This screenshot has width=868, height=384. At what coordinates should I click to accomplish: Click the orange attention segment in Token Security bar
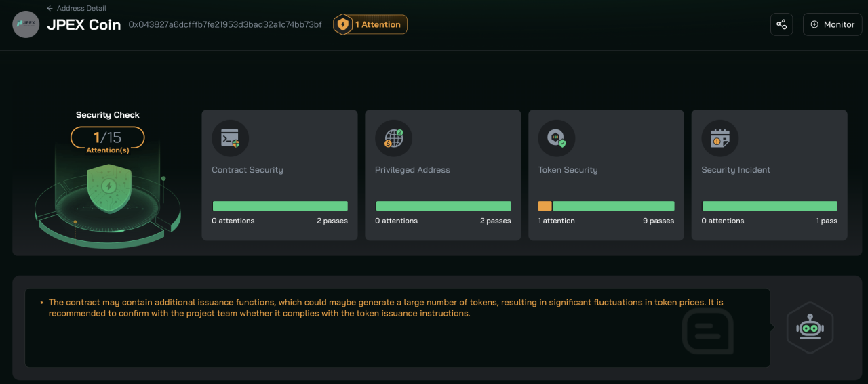click(x=545, y=206)
